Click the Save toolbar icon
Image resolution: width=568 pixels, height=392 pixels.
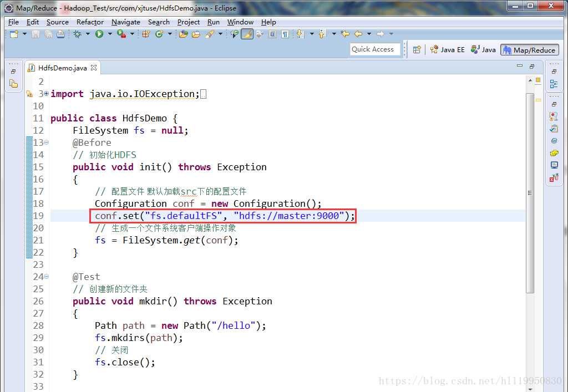tap(36, 34)
